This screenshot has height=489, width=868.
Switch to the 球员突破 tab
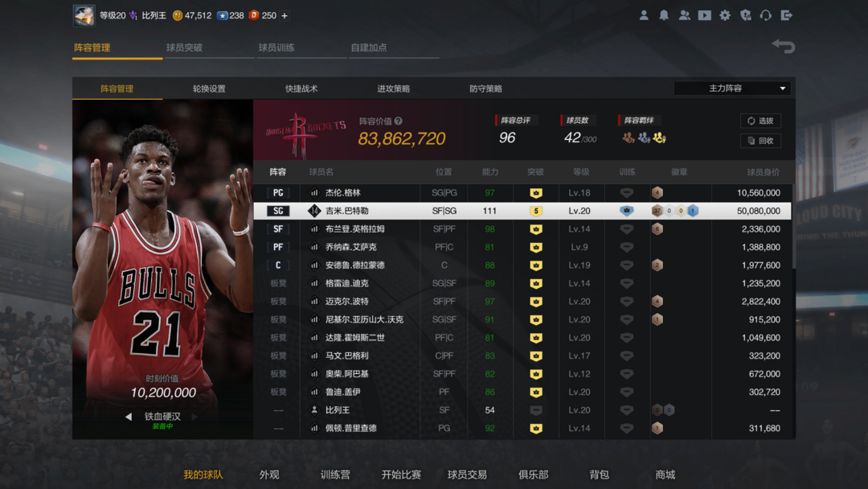tap(184, 47)
